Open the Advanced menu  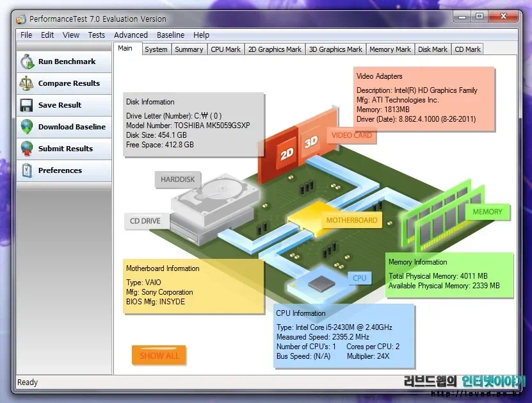(x=131, y=35)
